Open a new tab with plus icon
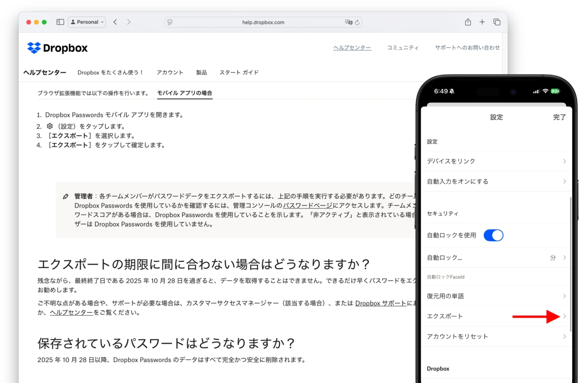 tap(482, 22)
